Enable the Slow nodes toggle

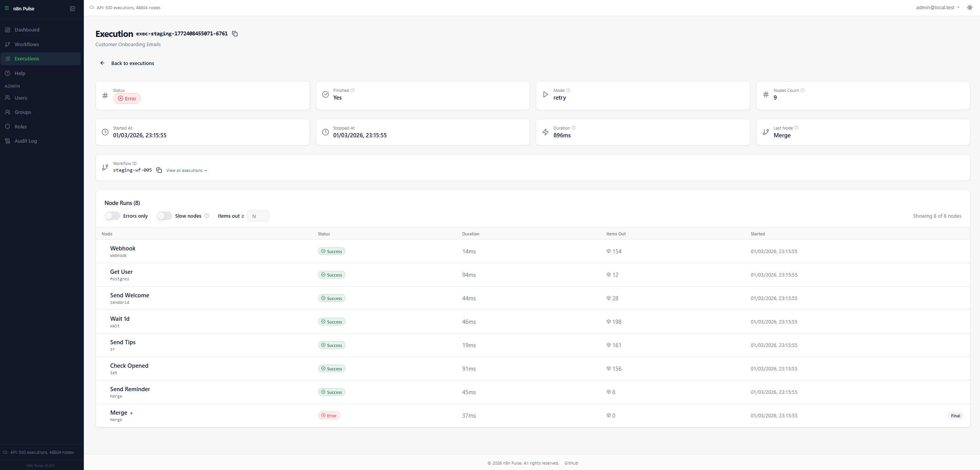tap(164, 216)
